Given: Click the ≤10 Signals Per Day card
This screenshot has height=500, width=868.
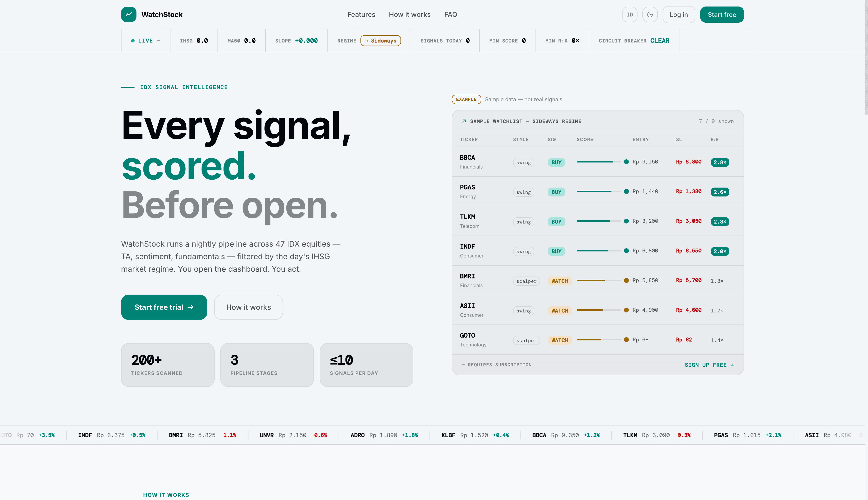Looking at the screenshot, I should click(x=366, y=365).
